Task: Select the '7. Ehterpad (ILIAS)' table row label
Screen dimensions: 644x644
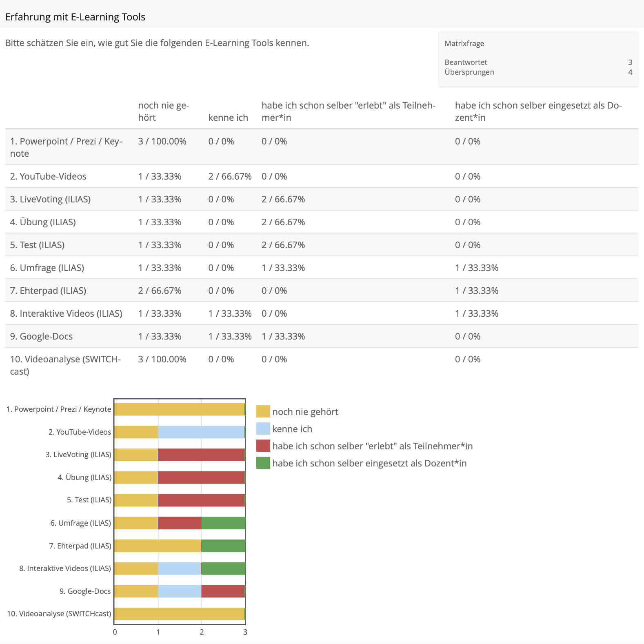Action: click(x=48, y=291)
